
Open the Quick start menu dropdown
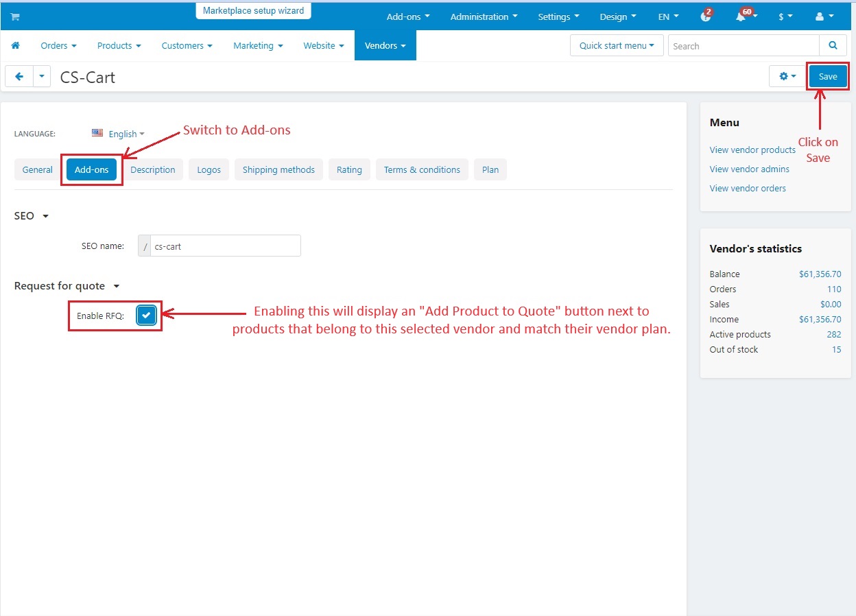click(615, 45)
